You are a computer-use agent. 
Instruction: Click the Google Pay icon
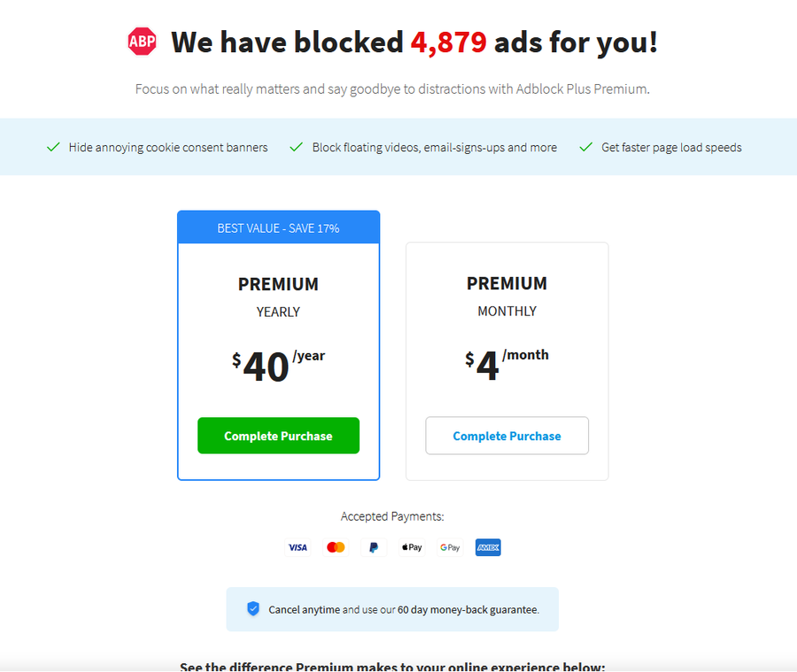coord(450,547)
